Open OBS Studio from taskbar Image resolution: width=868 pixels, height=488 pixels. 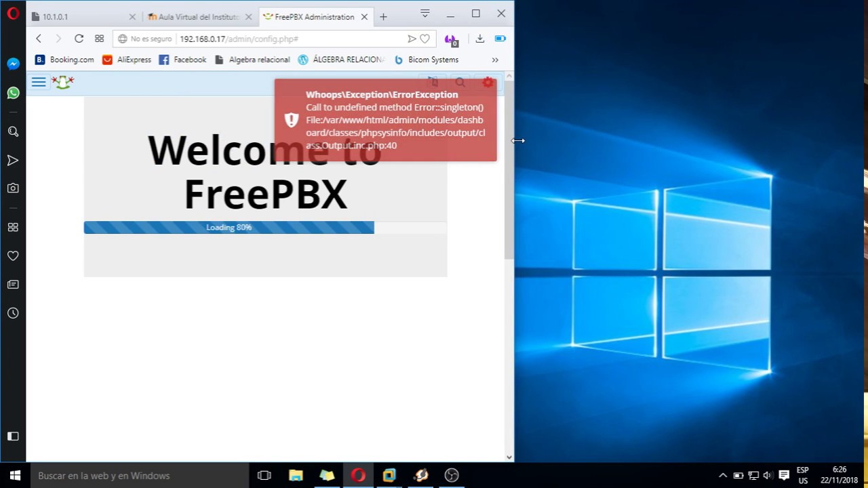tap(452, 475)
